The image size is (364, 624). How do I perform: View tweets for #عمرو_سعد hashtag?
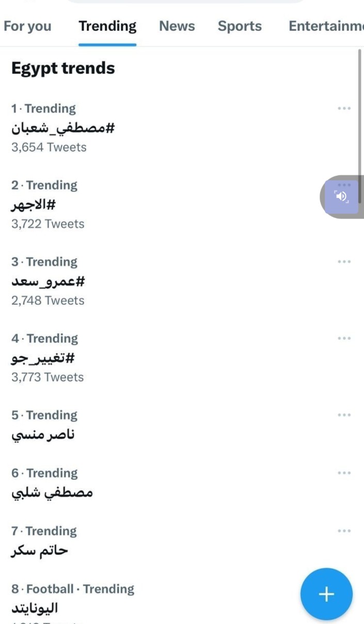point(48,282)
